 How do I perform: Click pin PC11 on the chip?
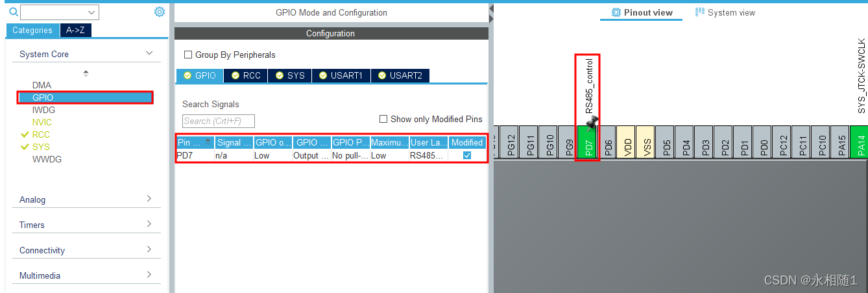[x=802, y=142]
